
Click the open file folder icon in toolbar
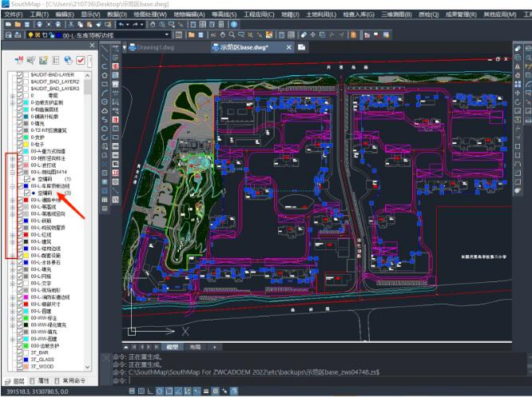click(16, 25)
